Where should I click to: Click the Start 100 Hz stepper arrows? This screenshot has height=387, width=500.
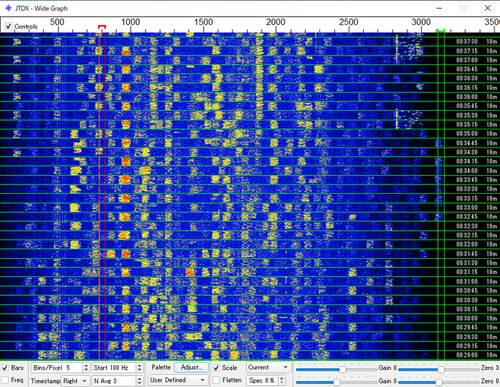tap(139, 368)
